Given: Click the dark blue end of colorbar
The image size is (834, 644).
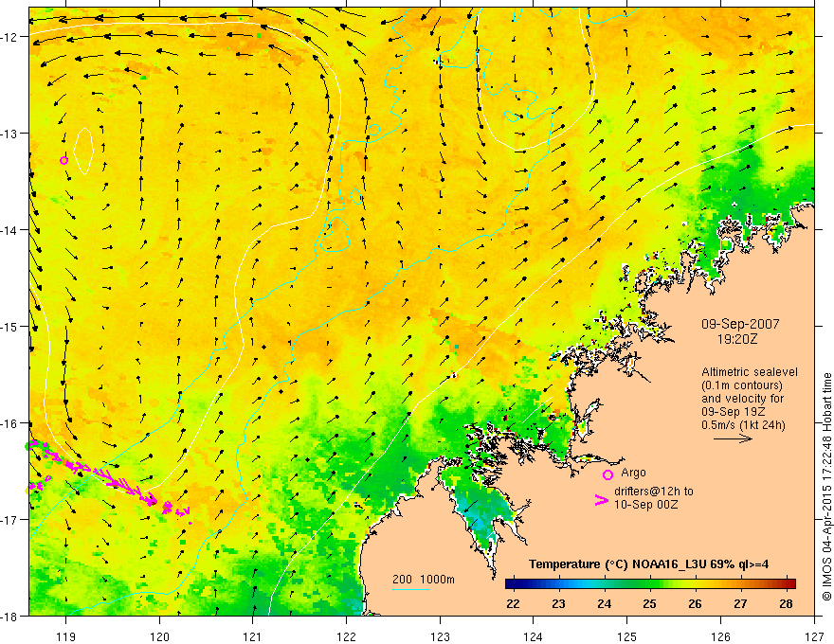Looking at the screenshot, I should (514, 584).
